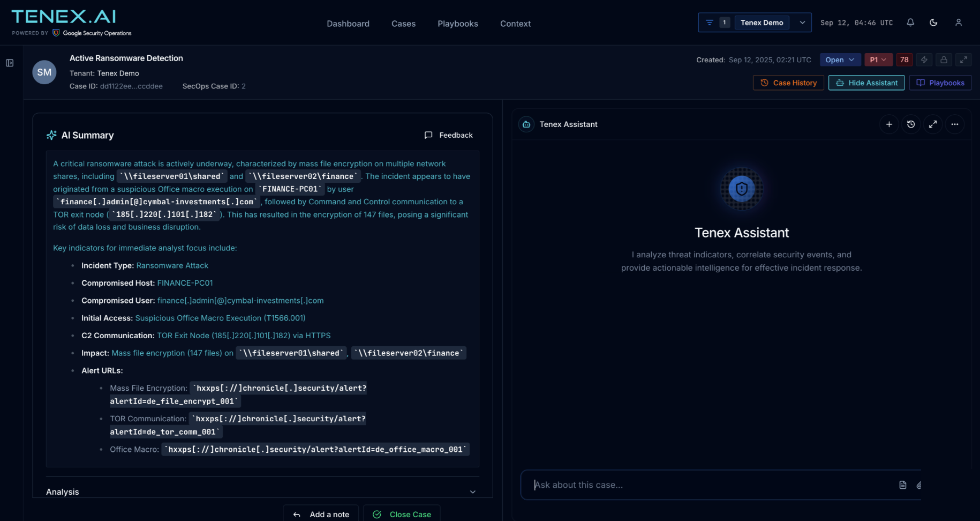Viewport: 980px width, 521px height.
Task: Click the 78 risk score badge
Action: pos(904,59)
